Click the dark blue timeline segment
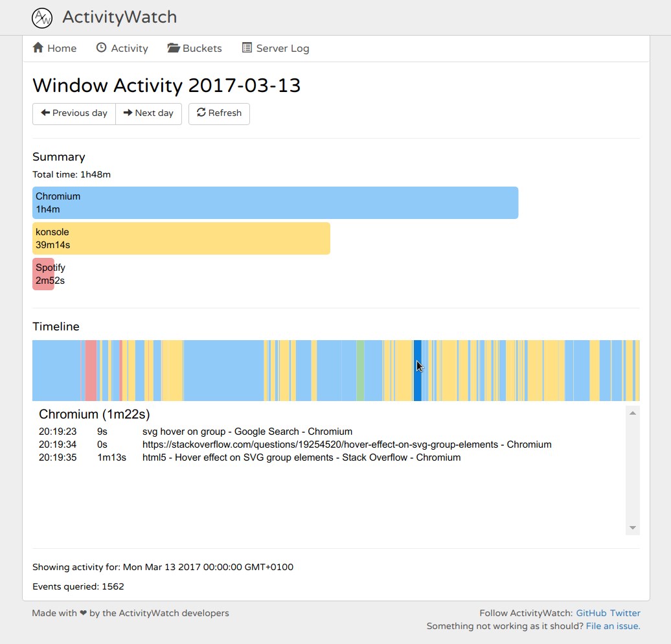 [x=418, y=371]
